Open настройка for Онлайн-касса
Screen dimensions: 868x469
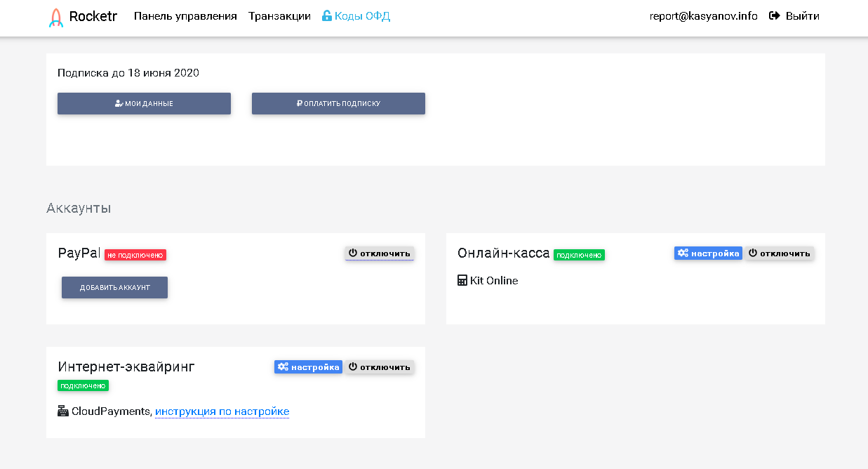[708, 253]
